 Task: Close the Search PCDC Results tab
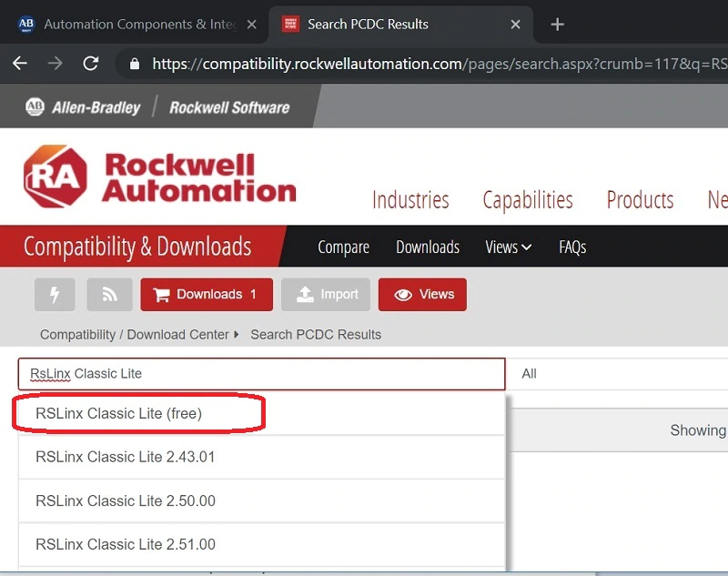click(x=515, y=25)
